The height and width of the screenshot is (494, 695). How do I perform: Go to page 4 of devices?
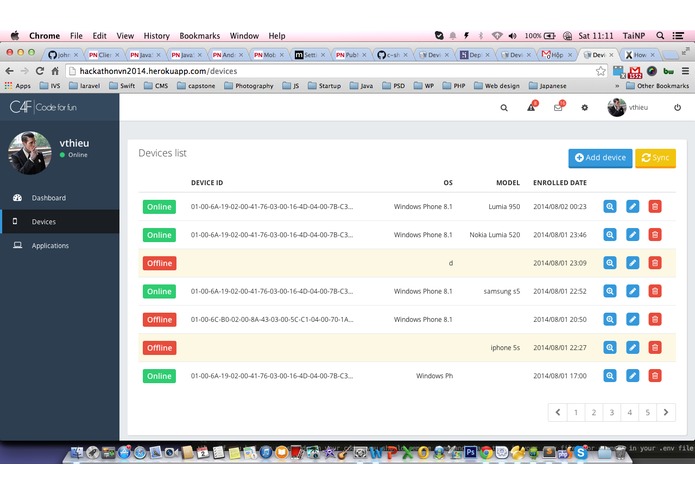(x=630, y=412)
